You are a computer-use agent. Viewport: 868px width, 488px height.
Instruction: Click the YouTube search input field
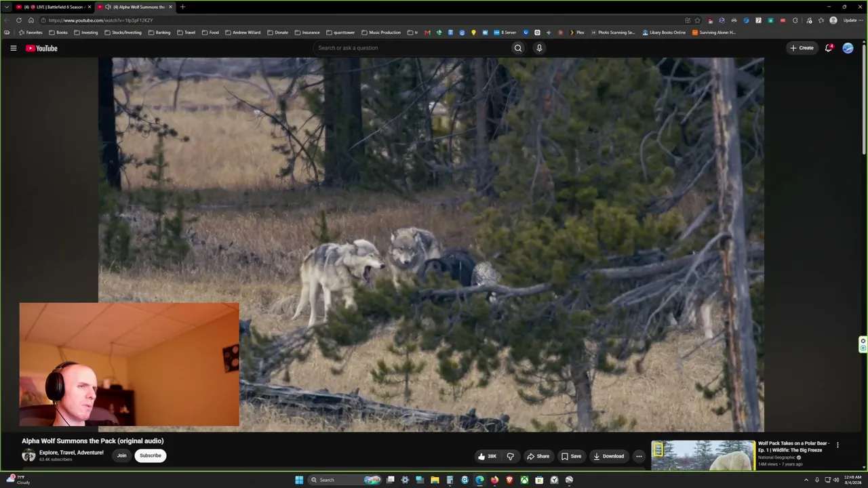(414, 48)
